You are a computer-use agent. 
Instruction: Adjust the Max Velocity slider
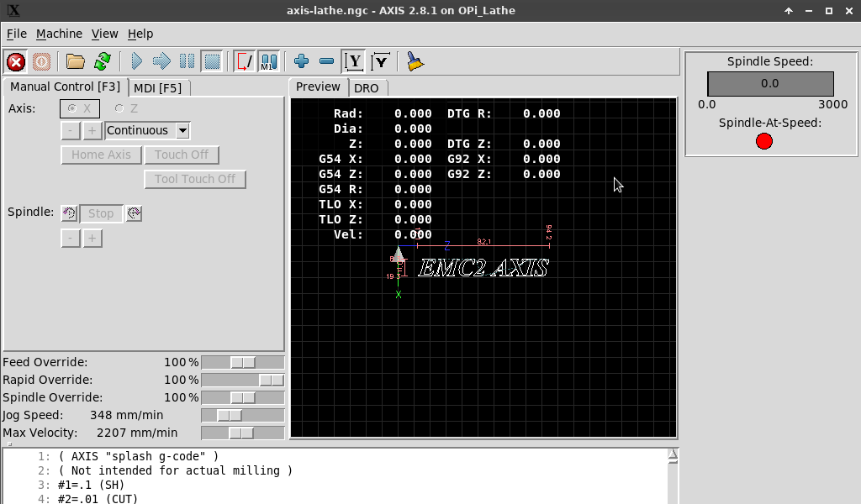click(243, 433)
